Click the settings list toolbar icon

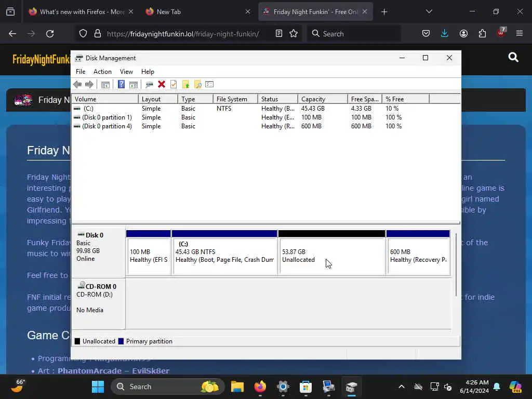point(209,85)
